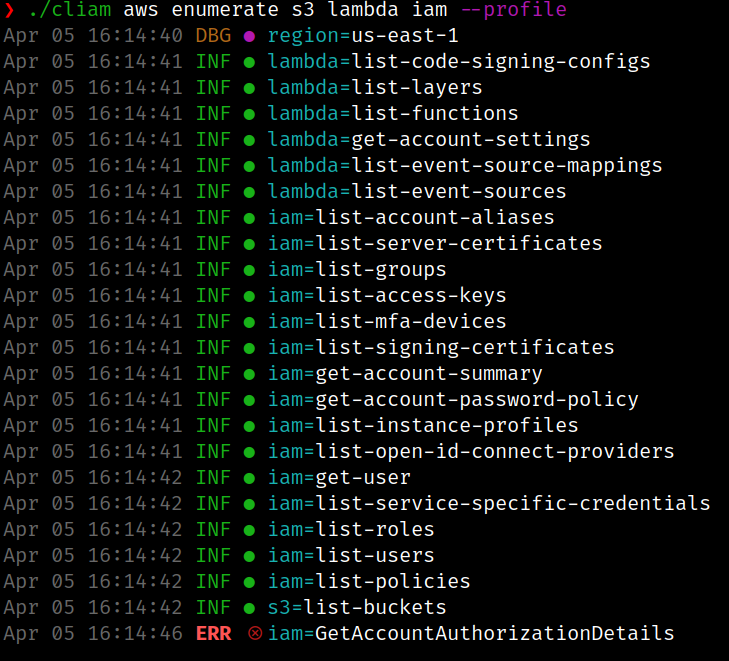The image size is (729, 661).
Task: Click the lambda=list-code-signing-configs entry
Action: pyautogui.click(x=459, y=62)
